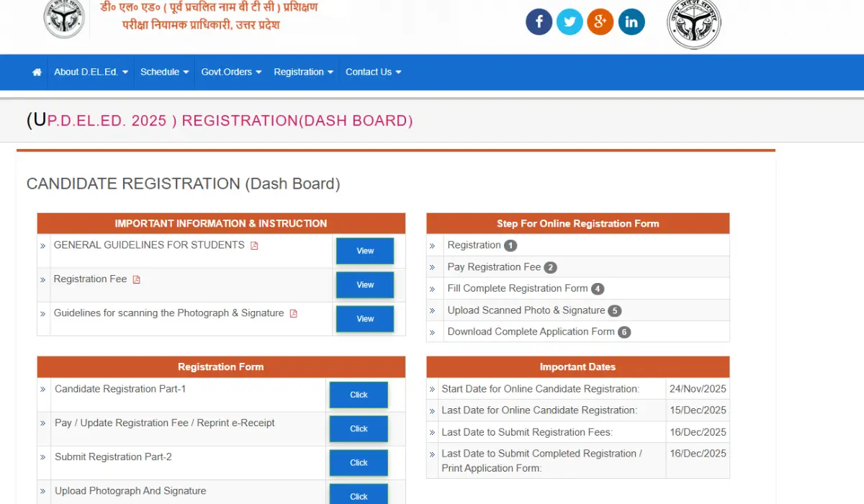The image size is (864, 504).
Task: Click the Twitter bird icon
Action: [570, 22]
